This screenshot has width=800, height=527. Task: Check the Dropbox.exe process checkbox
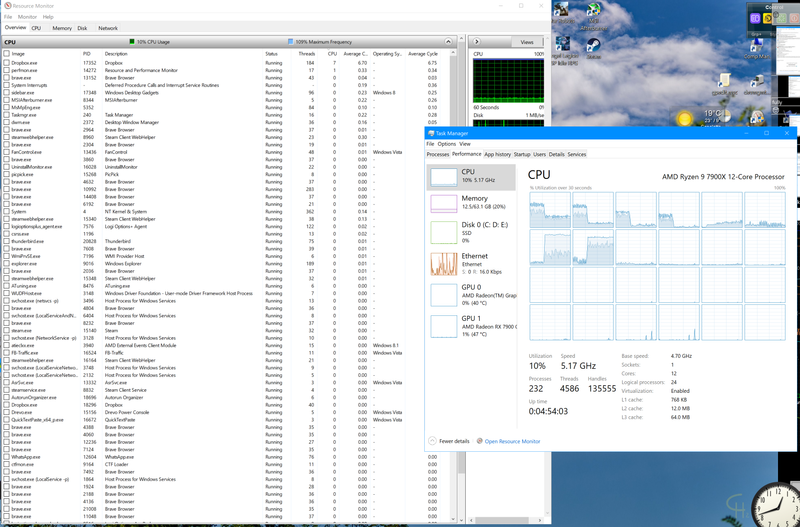point(6,62)
